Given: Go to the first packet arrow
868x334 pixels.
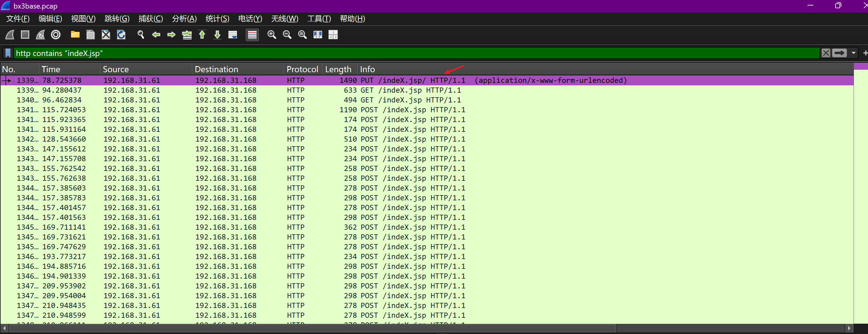Looking at the screenshot, I should tap(202, 35).
